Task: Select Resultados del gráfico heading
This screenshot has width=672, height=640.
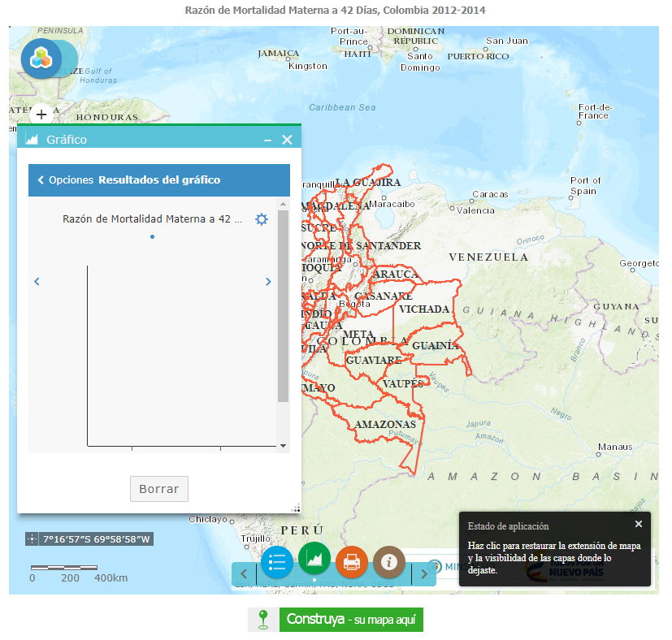Action: [x=159, y=180]
